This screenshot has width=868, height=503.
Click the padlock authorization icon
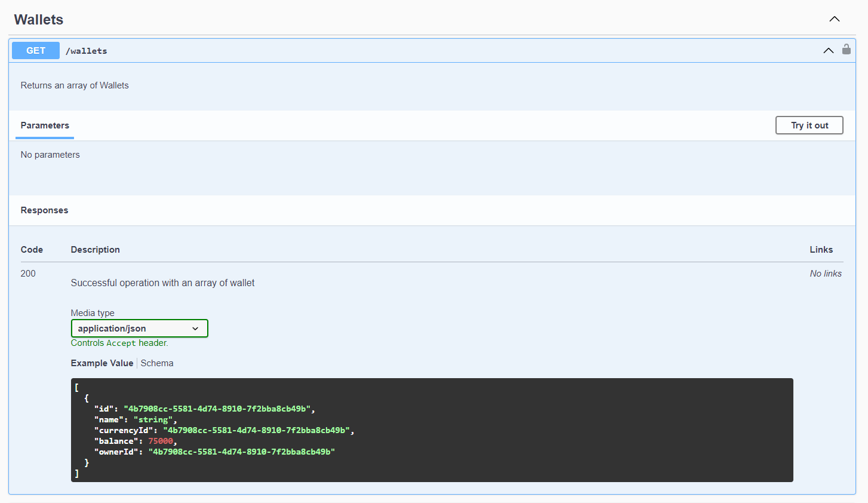847,50
